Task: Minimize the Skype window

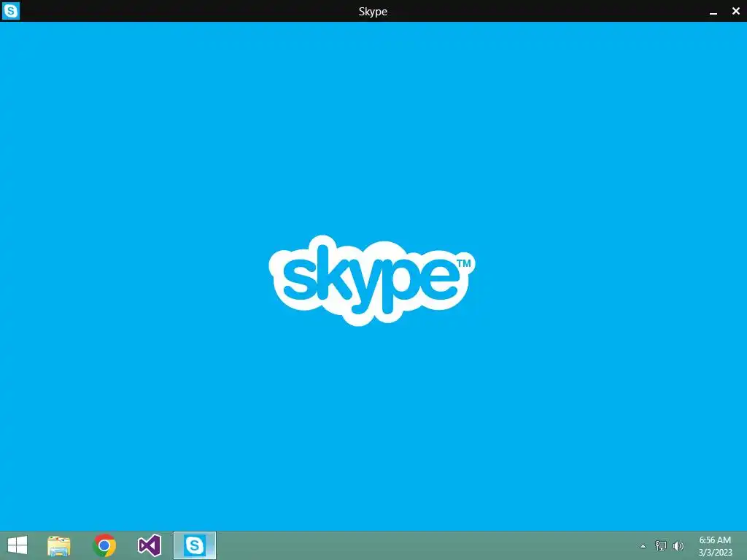Action: click(713, 12)
